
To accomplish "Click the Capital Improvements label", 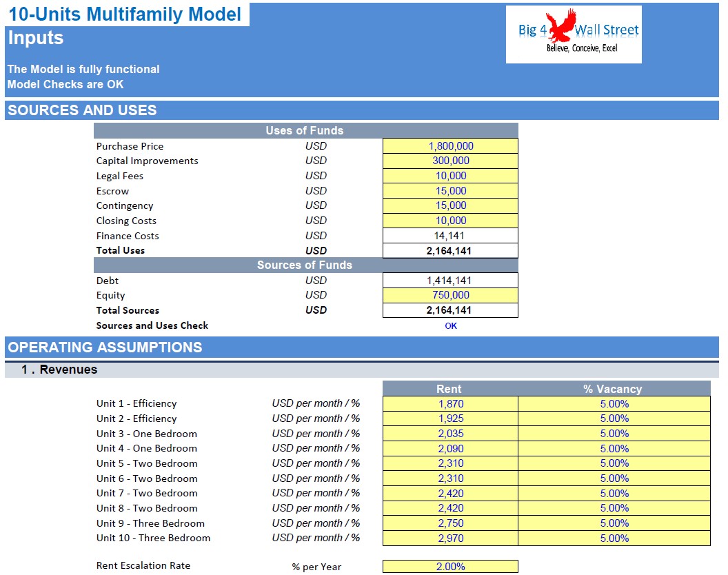I will [147, 161].
